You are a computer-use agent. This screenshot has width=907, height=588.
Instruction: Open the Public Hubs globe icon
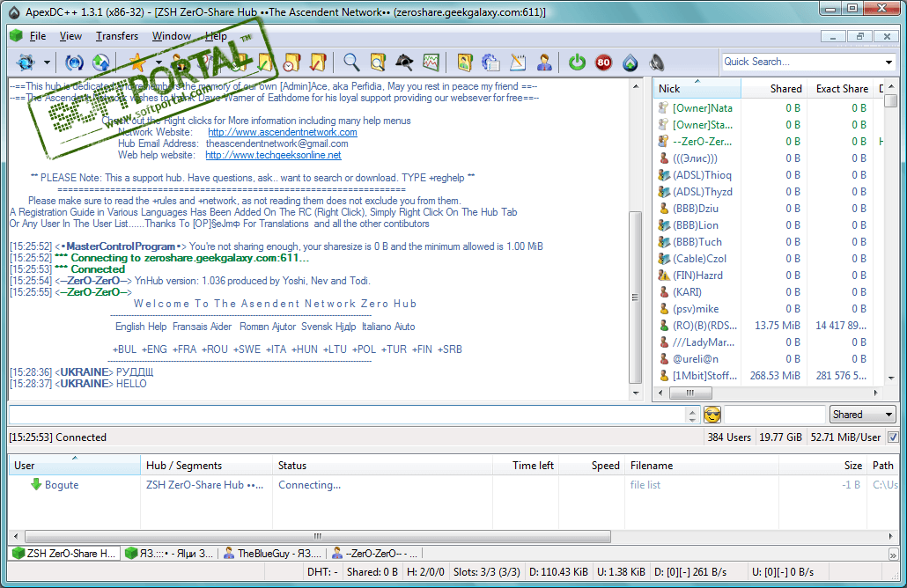(26, 62)
